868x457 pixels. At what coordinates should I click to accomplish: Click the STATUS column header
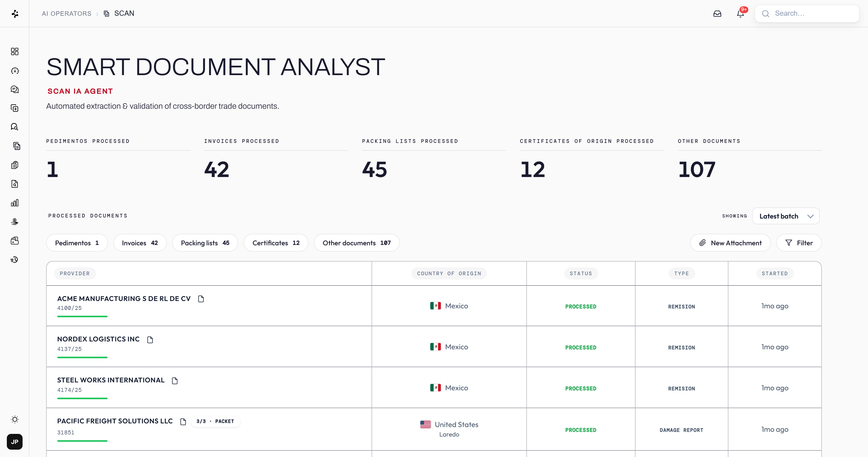tap(581, 273)
